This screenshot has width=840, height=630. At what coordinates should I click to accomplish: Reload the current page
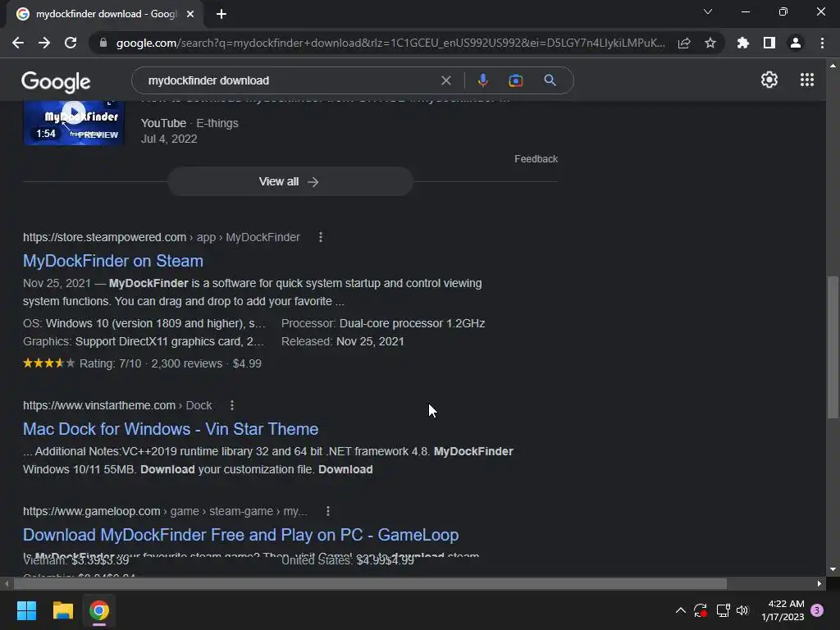tap(71, 43)
